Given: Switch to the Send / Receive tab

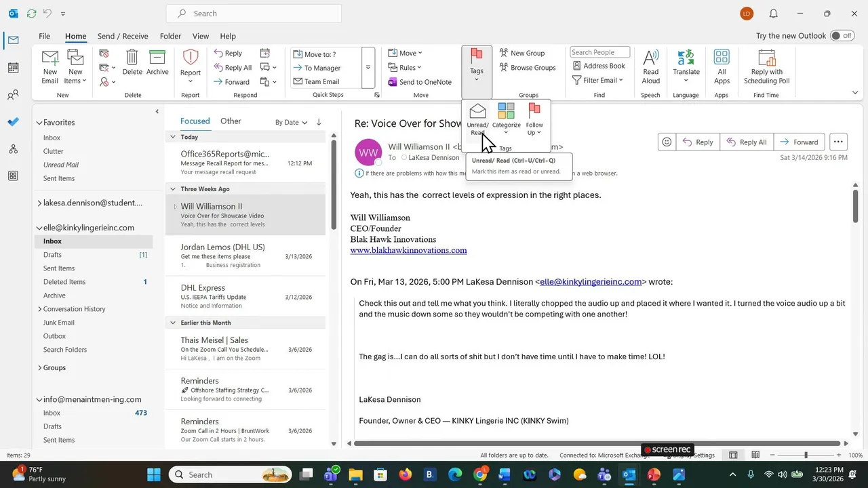Looking at the screenshot, I should pos(123,36).
